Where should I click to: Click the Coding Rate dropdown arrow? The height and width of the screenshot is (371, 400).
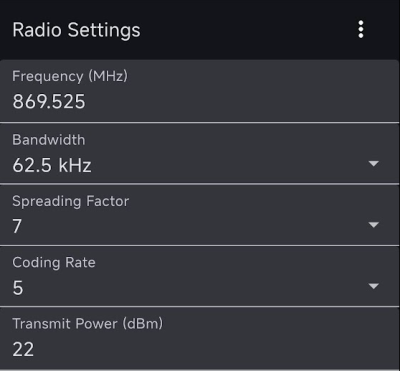(374, 286)
